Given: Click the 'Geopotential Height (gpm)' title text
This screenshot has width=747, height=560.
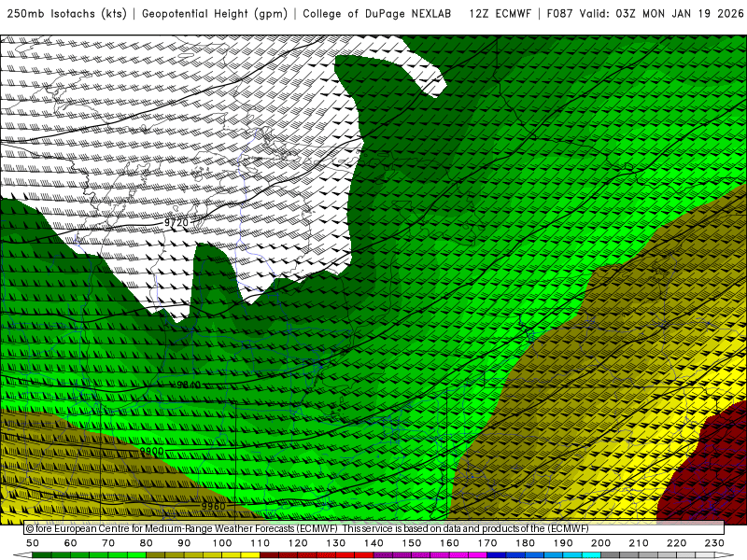Looking at the screenshot, I should coord(215,14).
